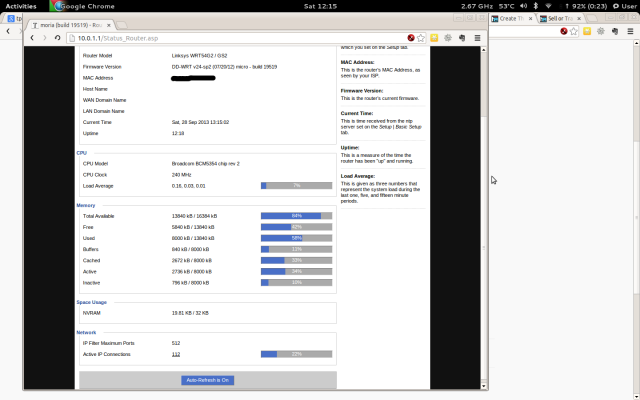Open Chrome hamburger menu in router window

(478, 38)
